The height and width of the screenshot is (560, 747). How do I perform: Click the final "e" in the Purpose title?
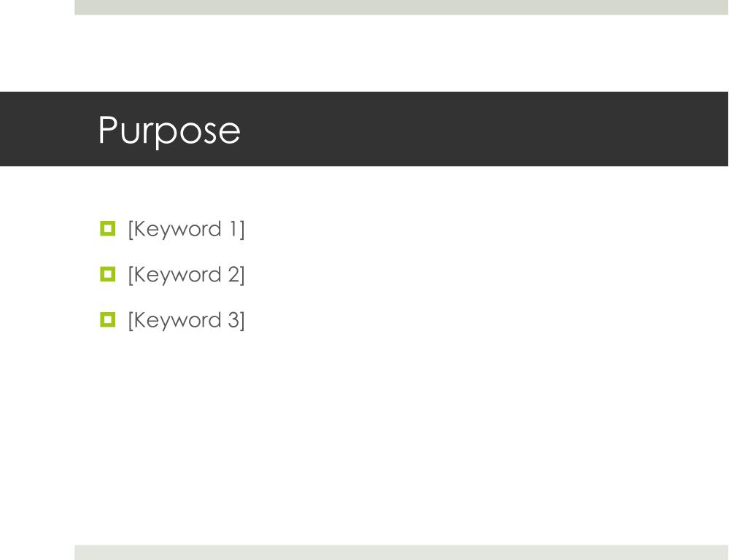[x=231, y=132]
